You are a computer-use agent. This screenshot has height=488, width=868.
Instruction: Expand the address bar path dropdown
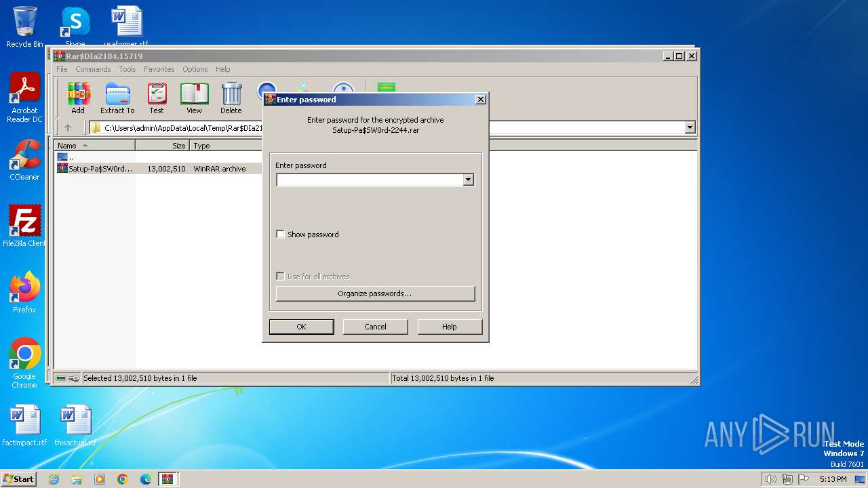690,127
